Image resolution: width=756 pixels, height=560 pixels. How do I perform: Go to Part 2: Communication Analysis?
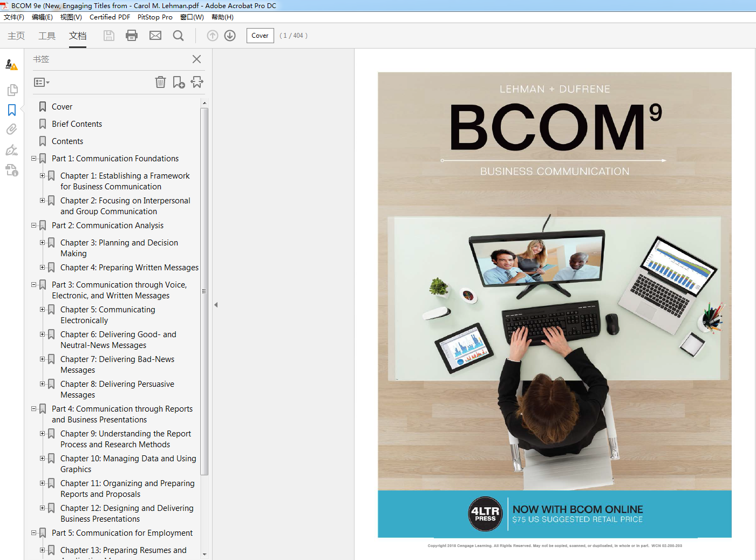coord(107,226)
